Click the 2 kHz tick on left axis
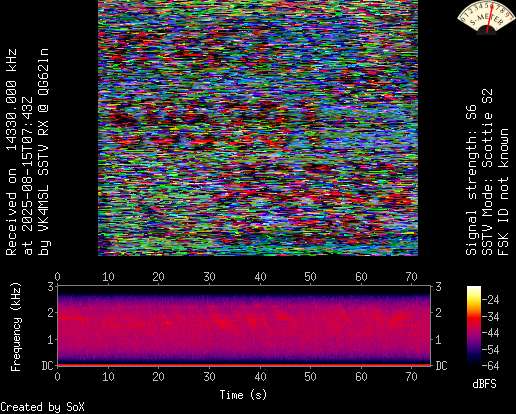This screenshot has height=414, width=516. [50, 313]
